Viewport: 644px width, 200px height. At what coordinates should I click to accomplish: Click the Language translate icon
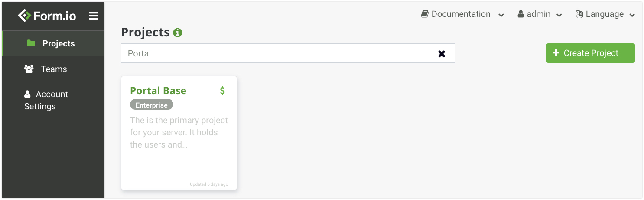point(579,14)
